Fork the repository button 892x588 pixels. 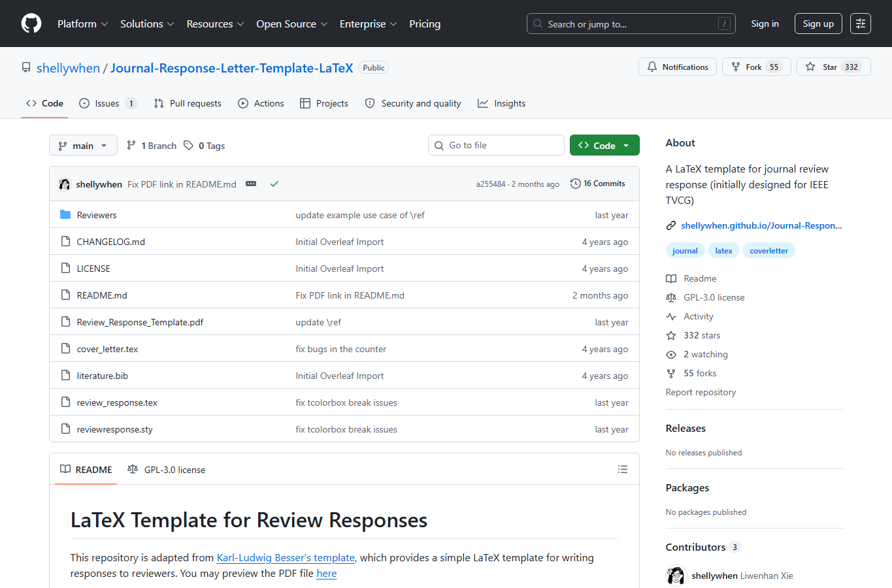pyautogui.click(x=756, y=67)
